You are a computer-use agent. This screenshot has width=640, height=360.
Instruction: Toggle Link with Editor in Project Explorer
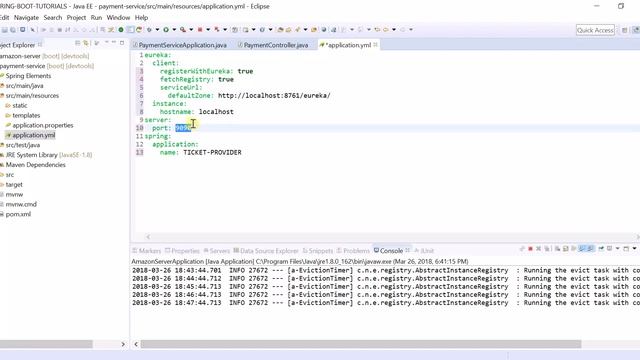point(86,43)
